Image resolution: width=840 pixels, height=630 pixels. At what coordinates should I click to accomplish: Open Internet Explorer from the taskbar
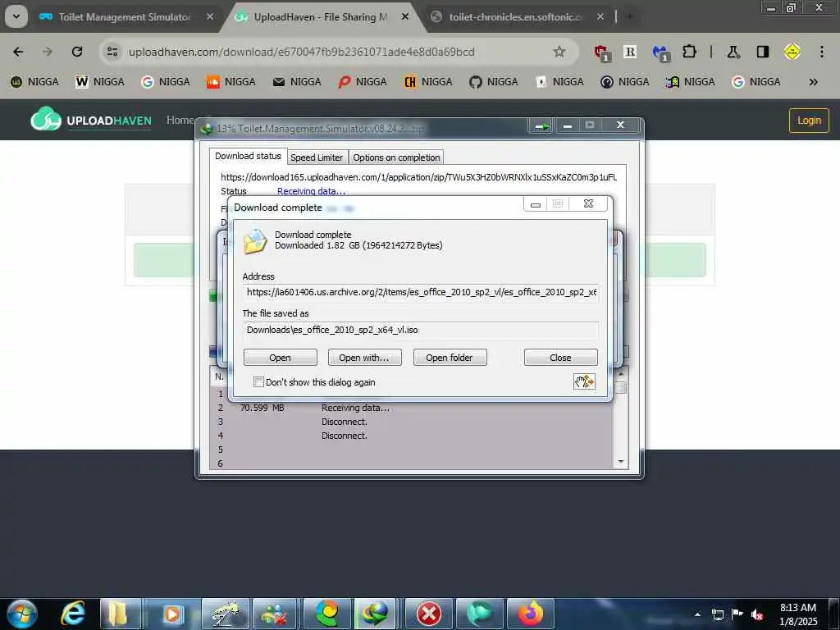click(73, 614)
